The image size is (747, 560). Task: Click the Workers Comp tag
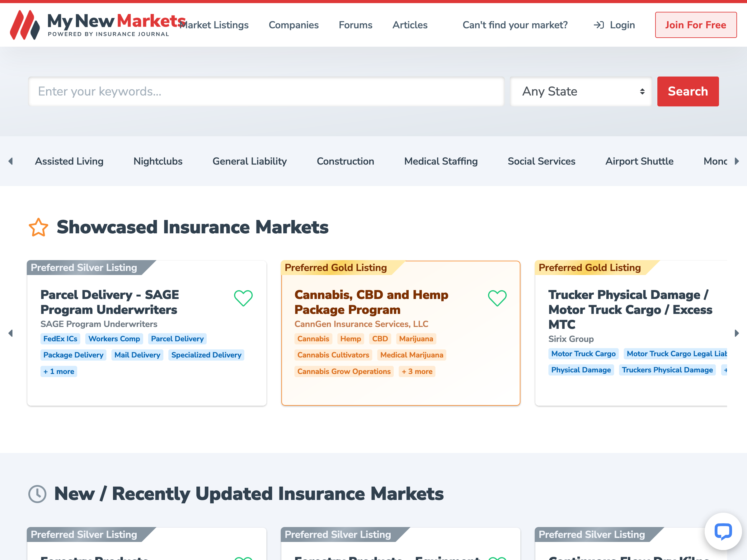[114, 338]
